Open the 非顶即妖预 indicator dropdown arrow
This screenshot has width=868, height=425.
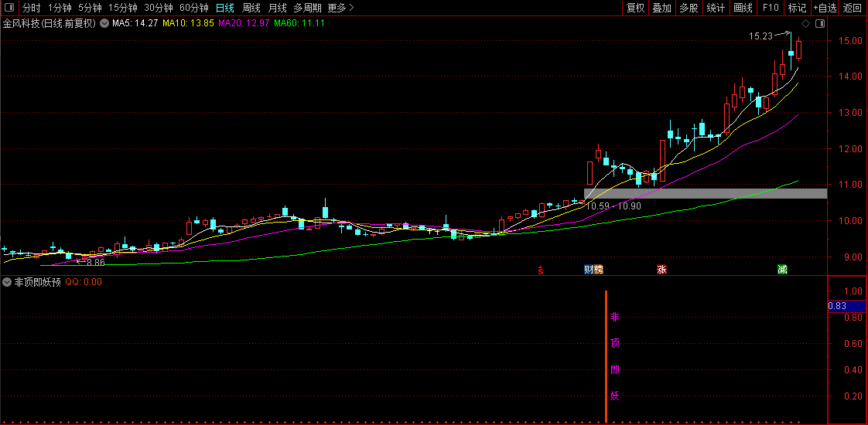pyautogui.click(x=7, y=282)
